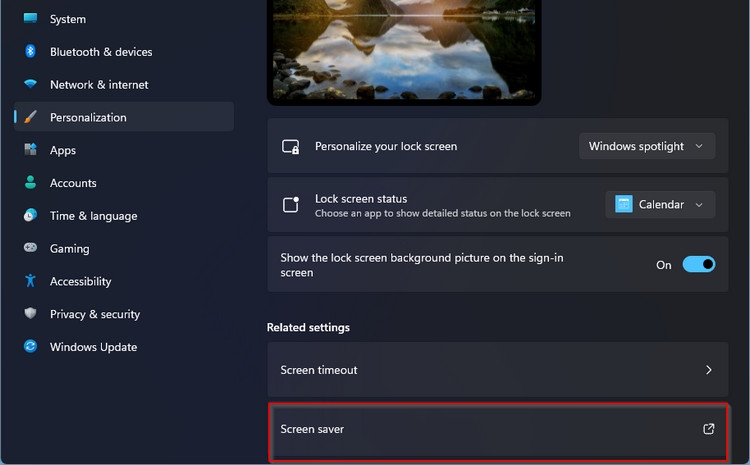Go to Gaming settings

coord(124,248)
